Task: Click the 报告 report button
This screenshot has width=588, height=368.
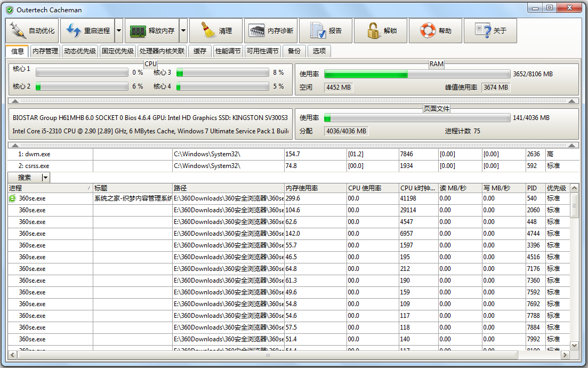Action: (326, 31)
